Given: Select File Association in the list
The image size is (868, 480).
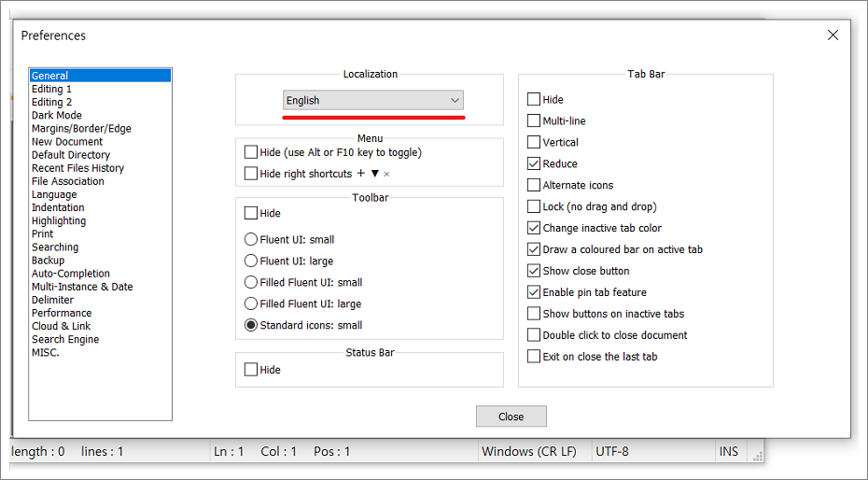Looking at the screenshot, I should coord(100,181).
